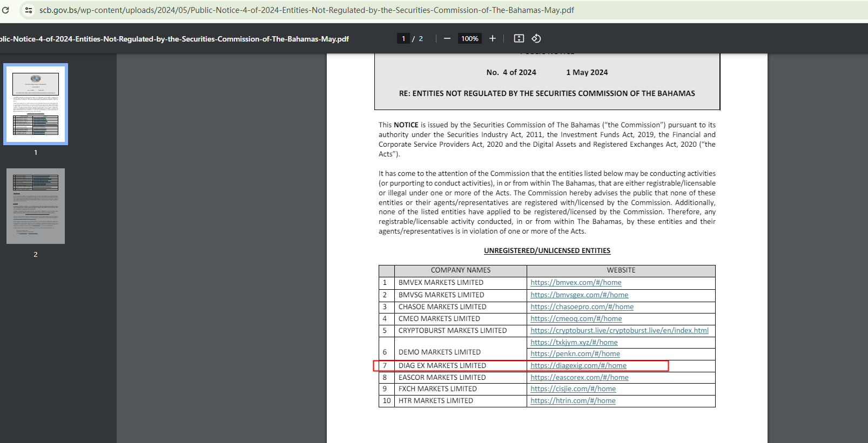The height and width of the screenshot is (443, 868).
Task: Open the bmvex.com link
Action: point(576,283)
